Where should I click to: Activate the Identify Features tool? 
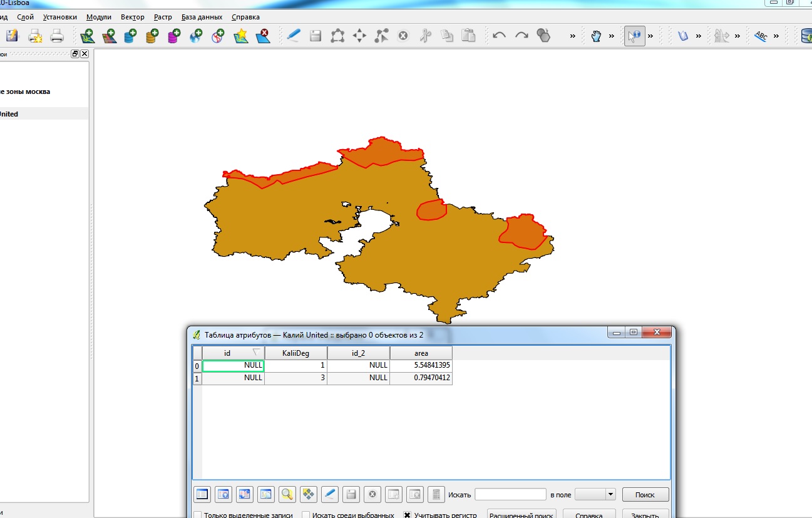[635, 36]
